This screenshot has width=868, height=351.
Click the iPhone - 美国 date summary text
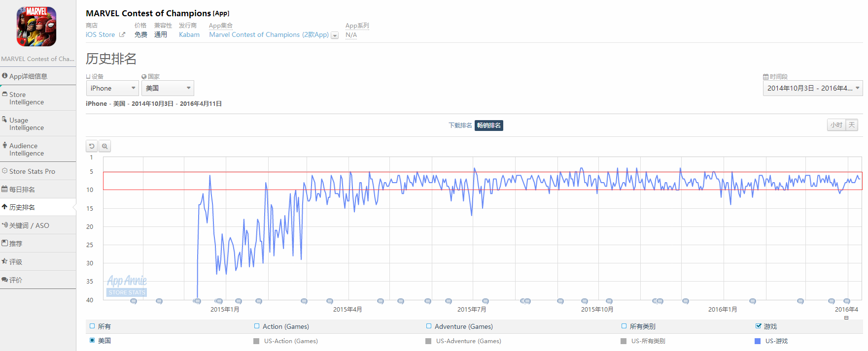(154, 103)
